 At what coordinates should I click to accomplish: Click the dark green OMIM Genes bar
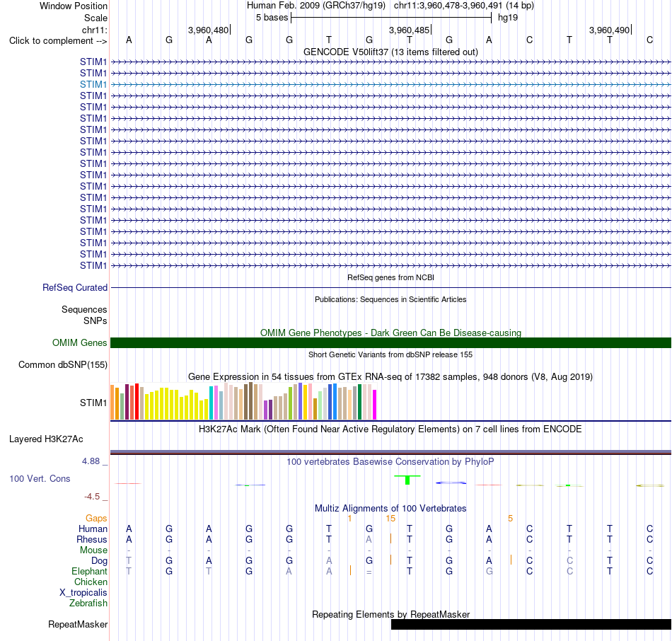click(390, 342)
